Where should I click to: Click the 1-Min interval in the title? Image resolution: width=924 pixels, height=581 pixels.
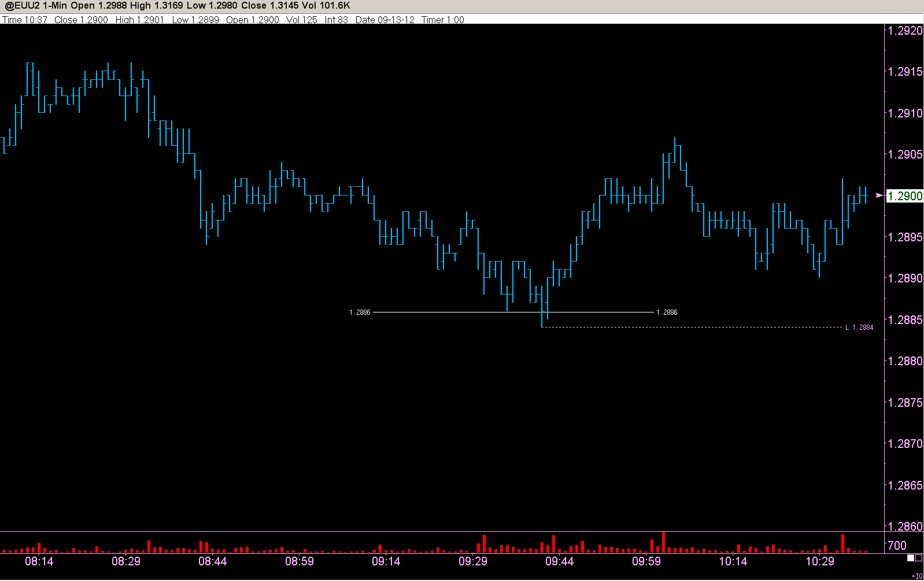55,6
